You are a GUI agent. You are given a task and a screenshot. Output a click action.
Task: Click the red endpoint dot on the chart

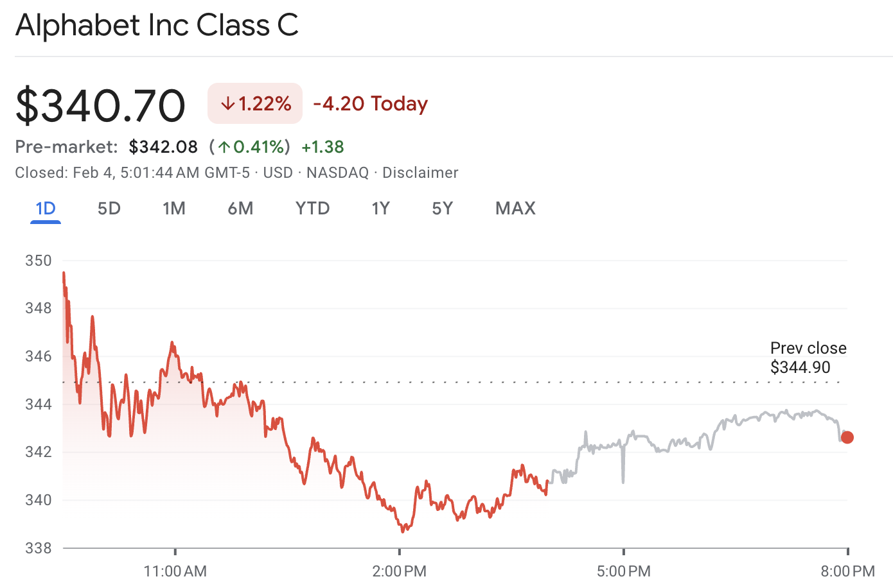(x=847, y=437)
